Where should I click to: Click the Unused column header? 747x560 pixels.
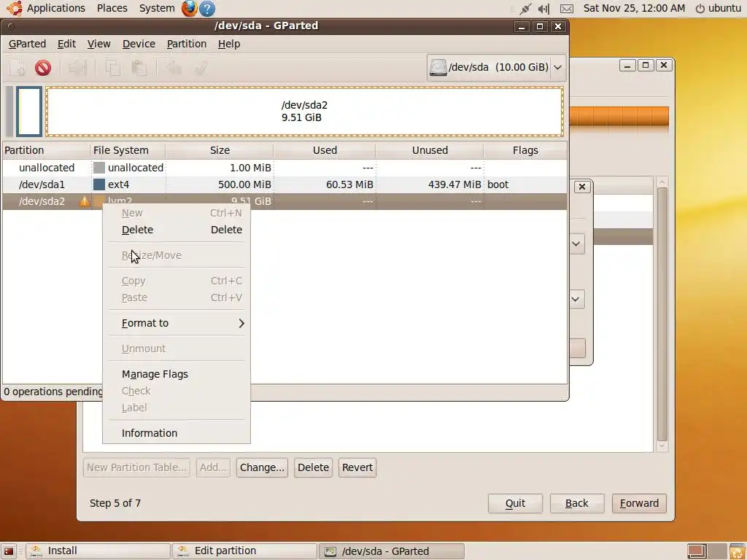click(430, 150)
